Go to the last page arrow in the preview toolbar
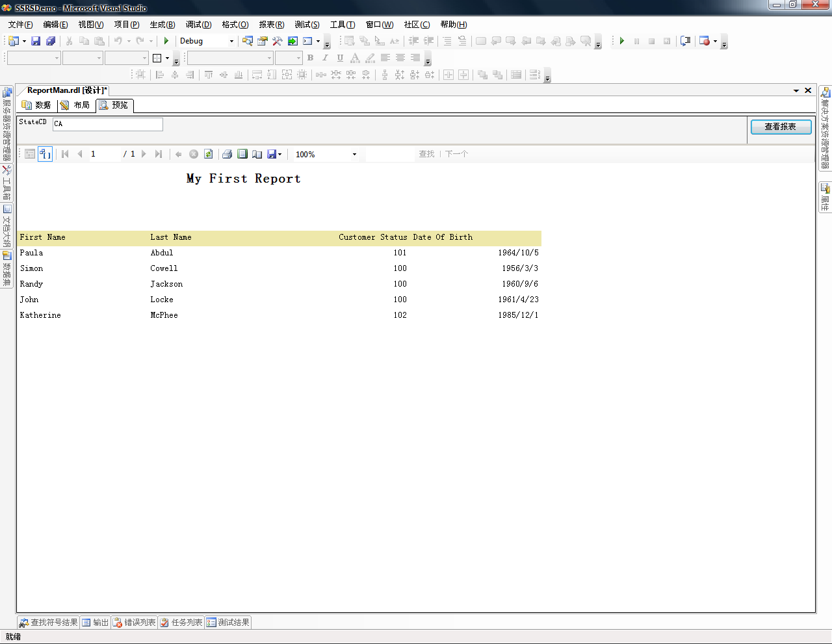The width and height of the screenshot is (832, 644). pyautogui.click(x=159, y=154)
